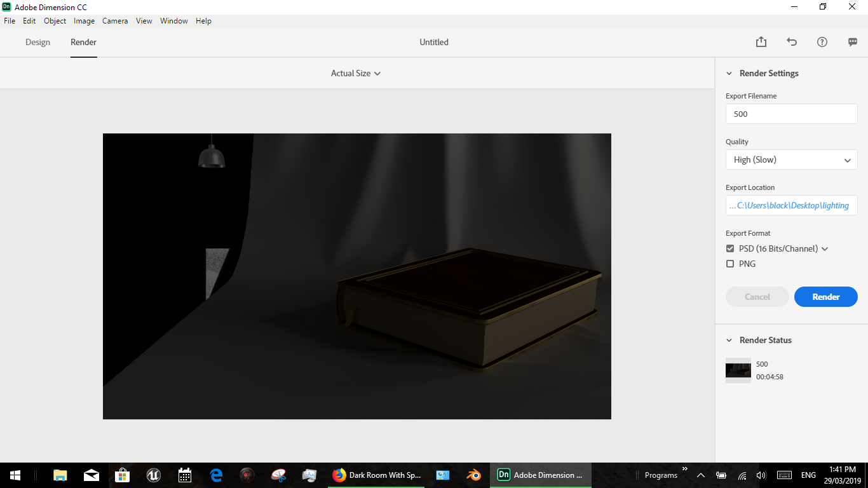
Task: Open the Quality High (Slow) dropdown
Action: click(x=792, y=159)
